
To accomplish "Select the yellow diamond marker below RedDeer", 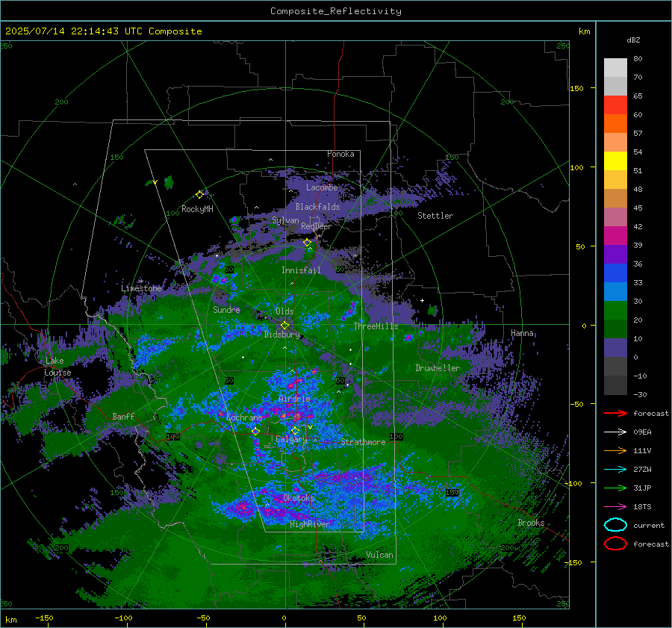I will [x=307, y=243].
